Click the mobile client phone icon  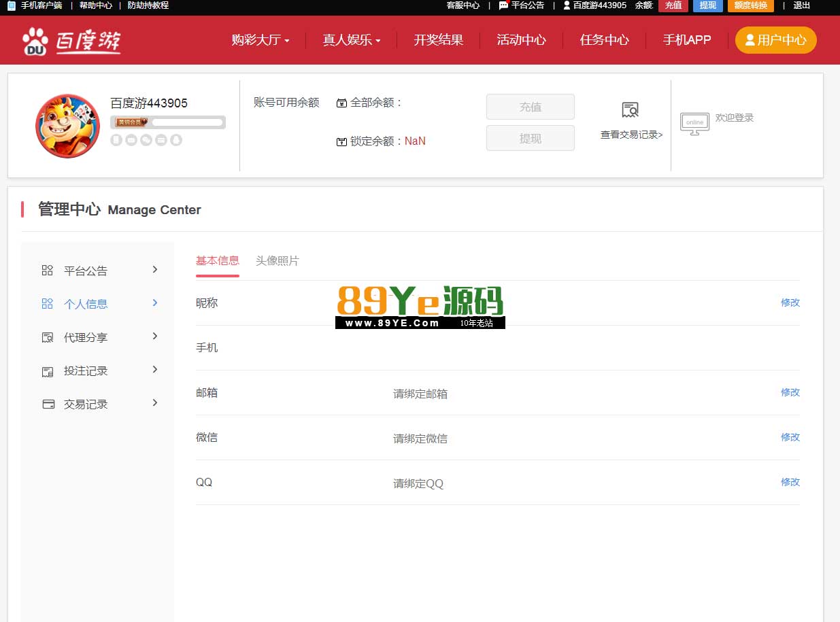[x=12, y=5]
